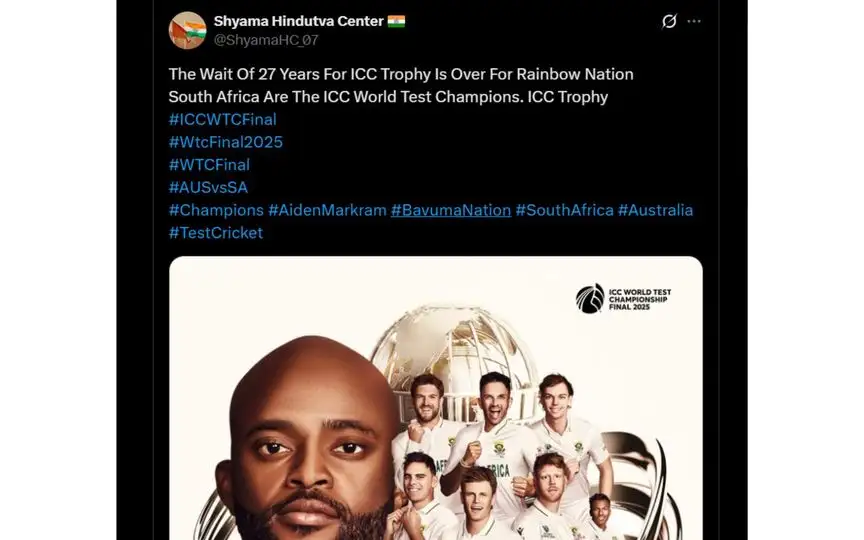Open hashtag #SouthAfrica

[564, 210]
